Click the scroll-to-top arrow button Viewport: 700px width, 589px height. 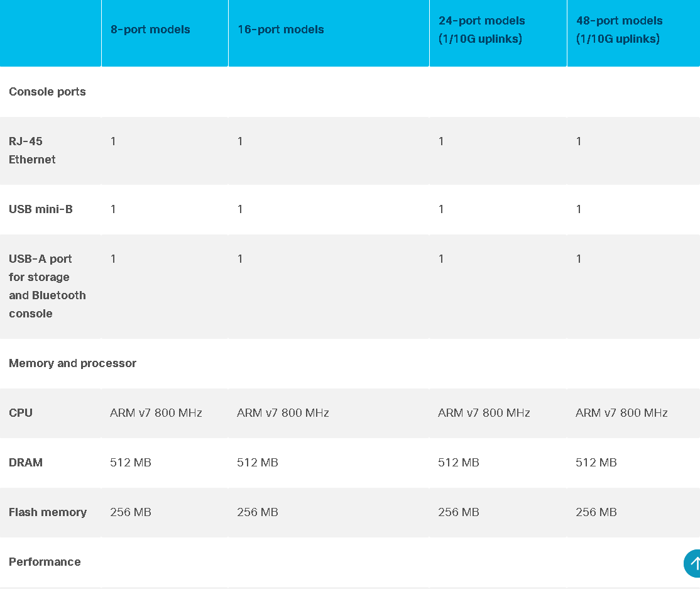point(692,563)
